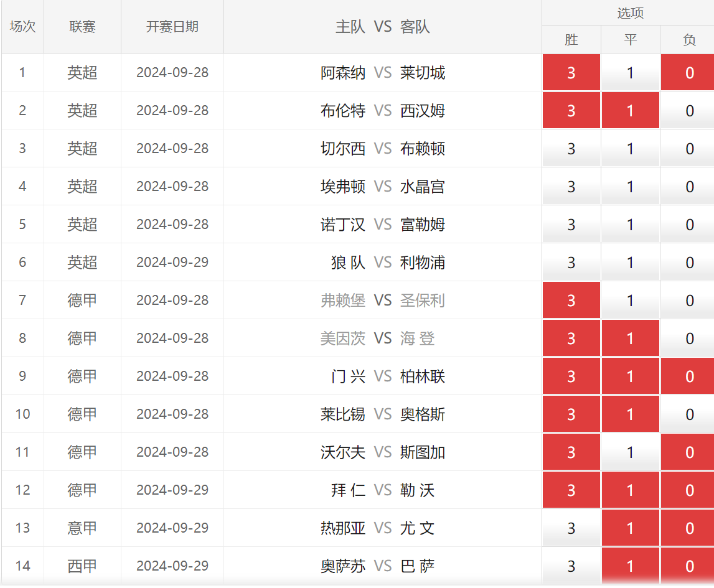This screenshot has height=588, width=714.
Task: Select win option 3 for 热那亚 VS 尤文
Action: click(571, 528)
